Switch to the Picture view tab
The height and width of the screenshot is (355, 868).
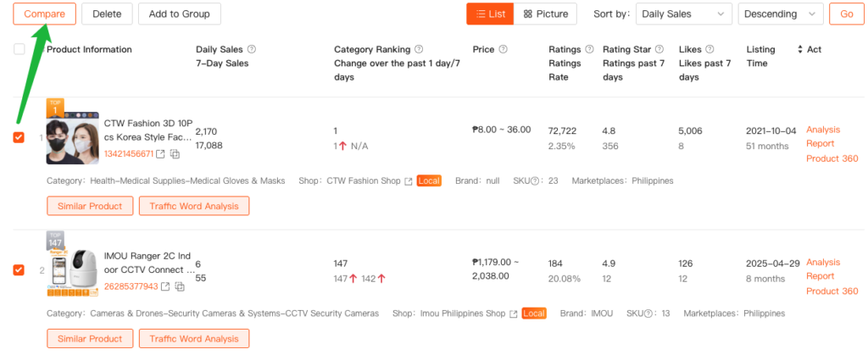coord(546,14)
